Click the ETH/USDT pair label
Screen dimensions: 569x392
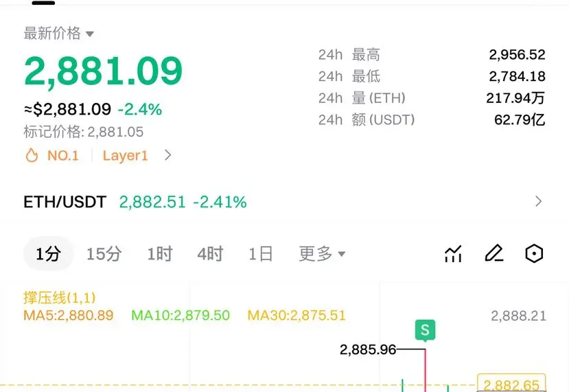point(65,202)
